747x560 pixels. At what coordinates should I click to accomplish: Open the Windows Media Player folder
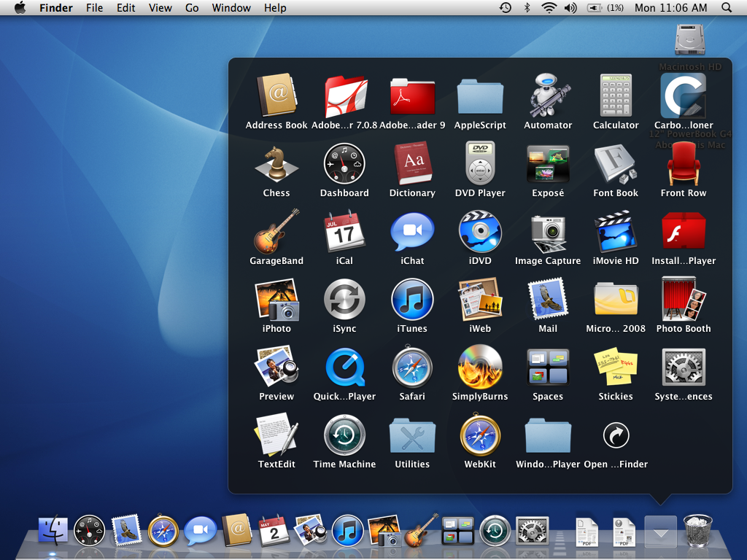click(x=548, y=435)
